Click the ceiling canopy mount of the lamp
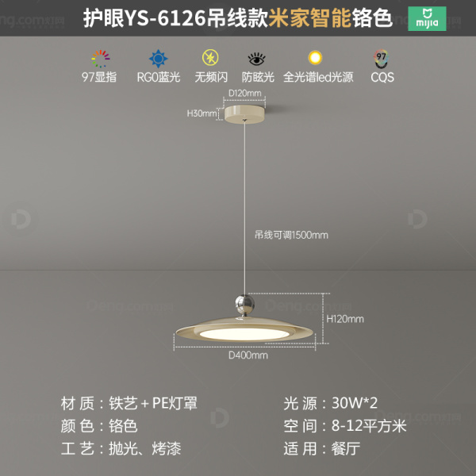This screenshot has width=476, height=476. pyautogui.click(x=244, y=113)
